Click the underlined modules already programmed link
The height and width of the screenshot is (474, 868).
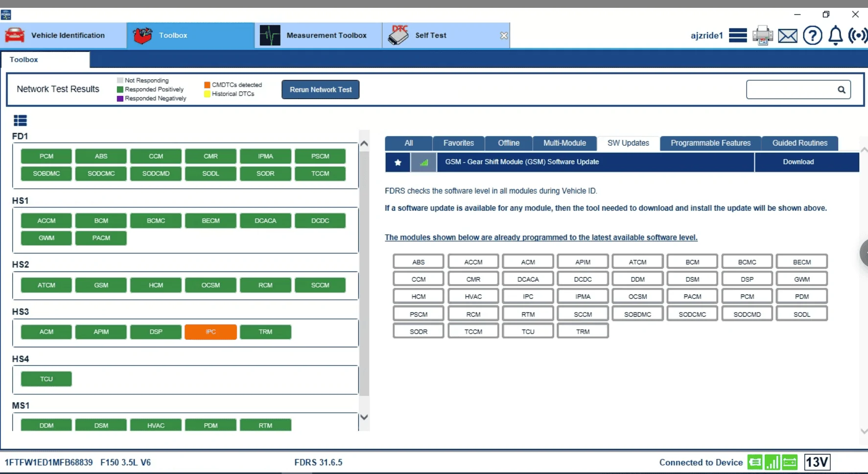[x=541, y=237]
